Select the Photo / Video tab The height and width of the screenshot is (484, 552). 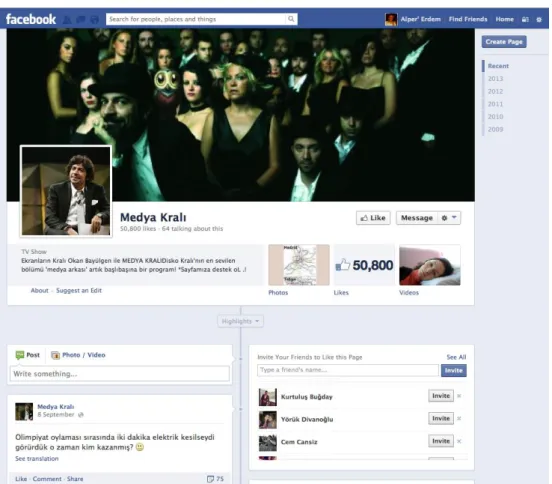click(x=78, y=355)
